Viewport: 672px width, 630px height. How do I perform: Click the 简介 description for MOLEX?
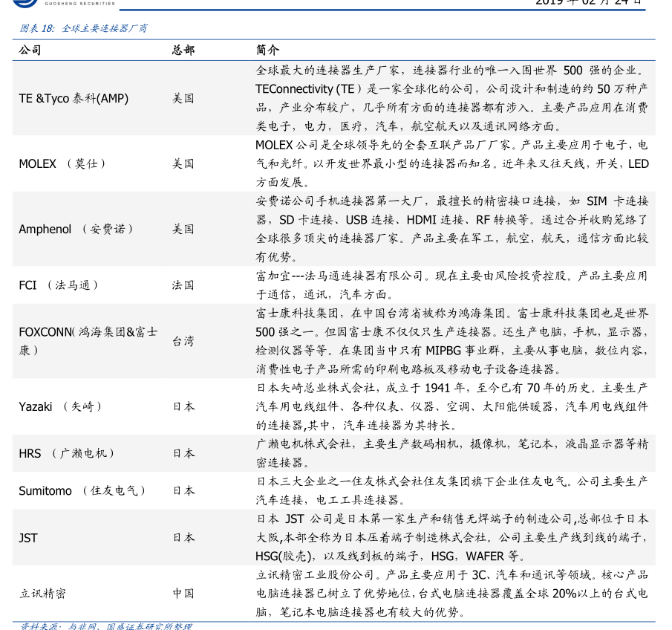coord(451,164)
